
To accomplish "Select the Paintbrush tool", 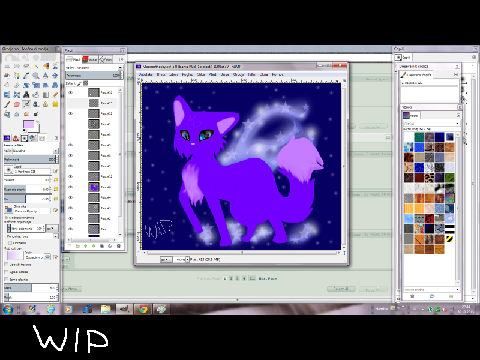I will [x=7, y=104].
